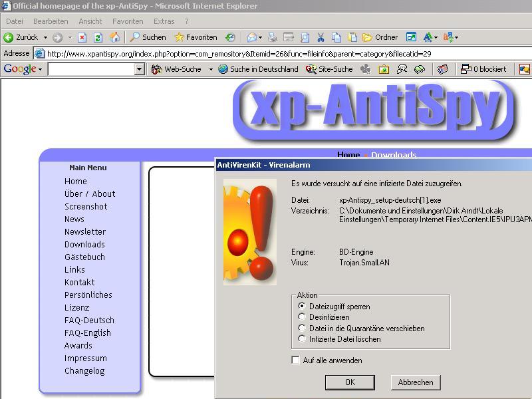The height and width of the screenshot is (399, 532).
Task: Click OK in the Virenalarm dialog
Action: (x=350, y=382)
